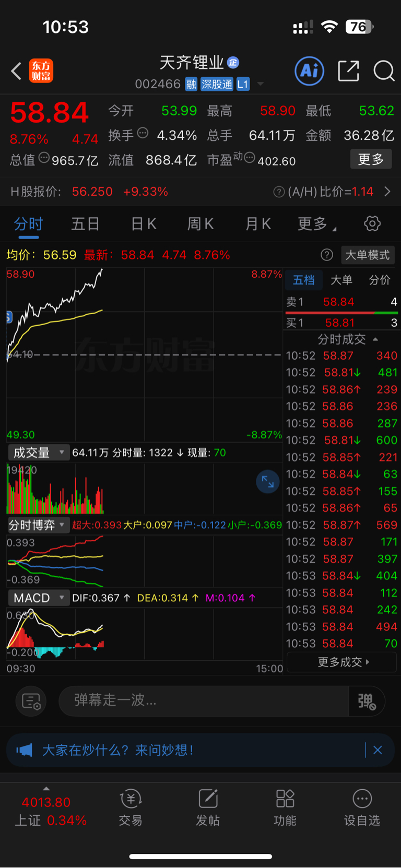Switch to the 大单 tab
The image size is (401, 868).
pyautogui.click(x=341, y=280)
